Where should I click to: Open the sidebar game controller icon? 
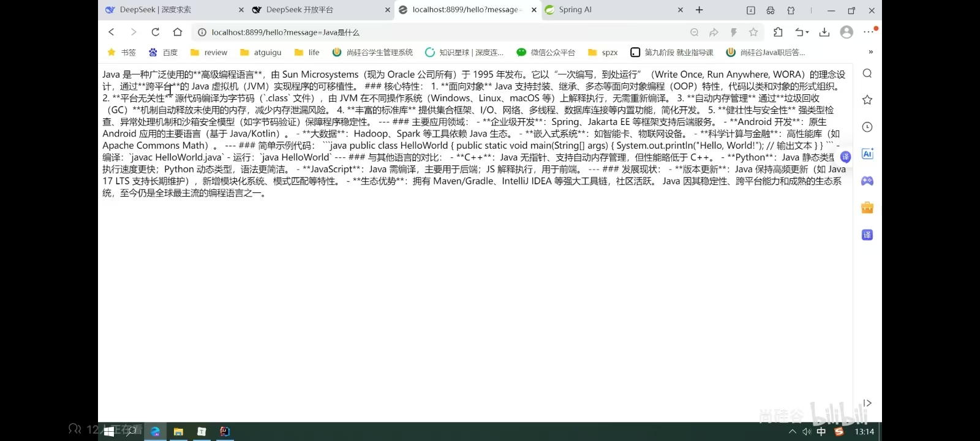(867, 181)
